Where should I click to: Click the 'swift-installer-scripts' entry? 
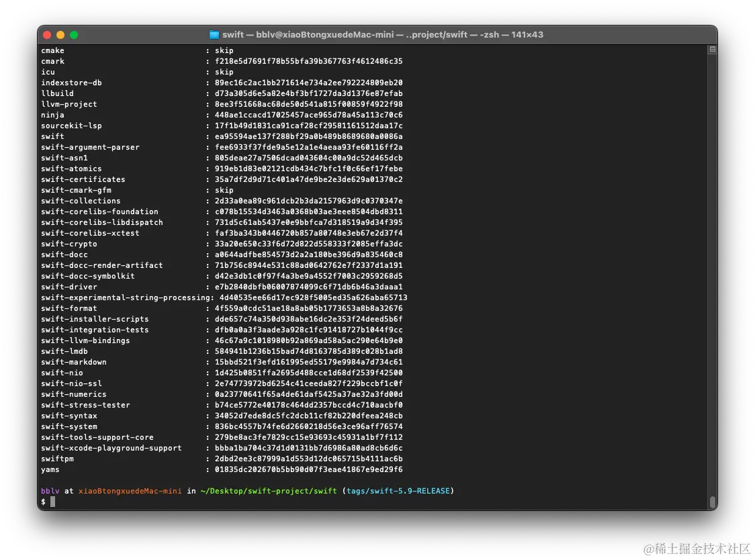95,319
